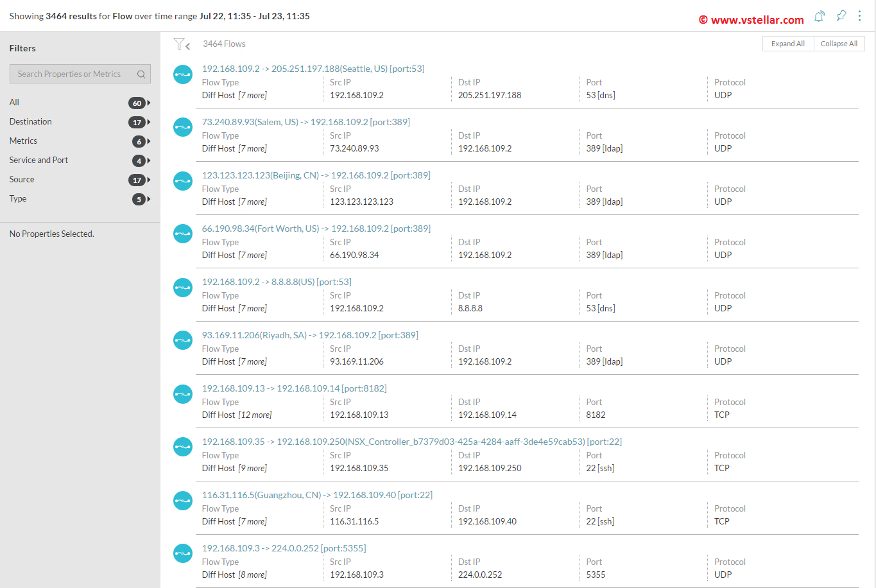Image resolution: width=876 pixels, height=588 pixels.
Task: Click flow icon for 8.8.8.8 DNS flow
Action: point(183,288)
